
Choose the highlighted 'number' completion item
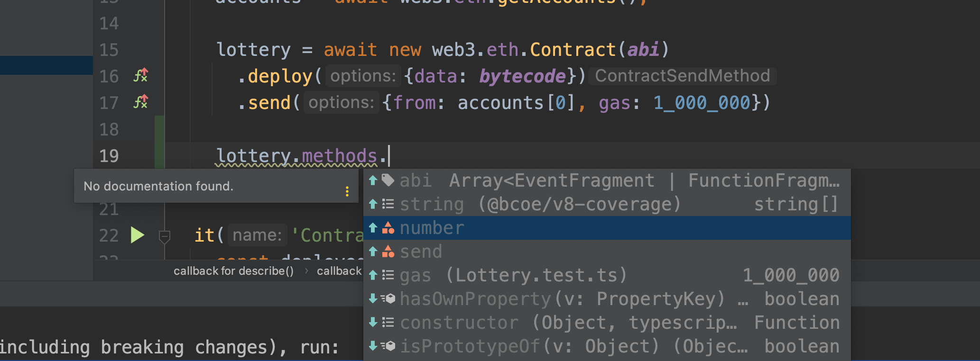pyautogui.click(x=607, y=228)
